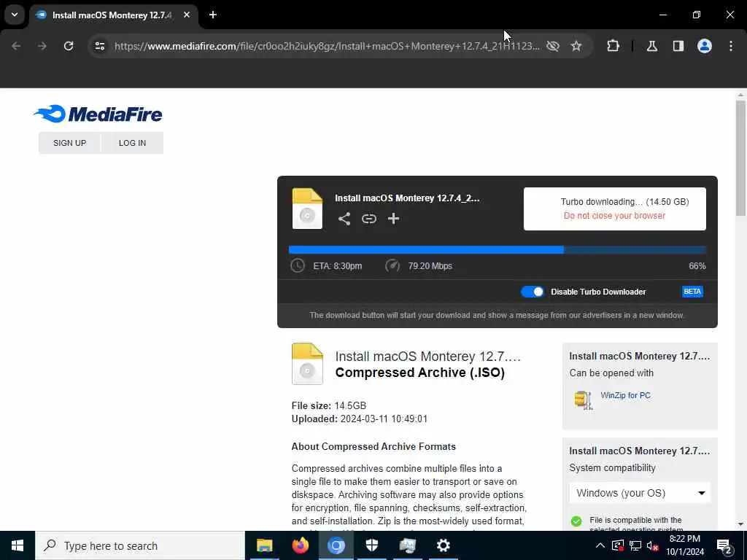This screenshot has height=560, width=747.
Task: Open the Chrome Labs flask icon
Action: pos(651,46)
